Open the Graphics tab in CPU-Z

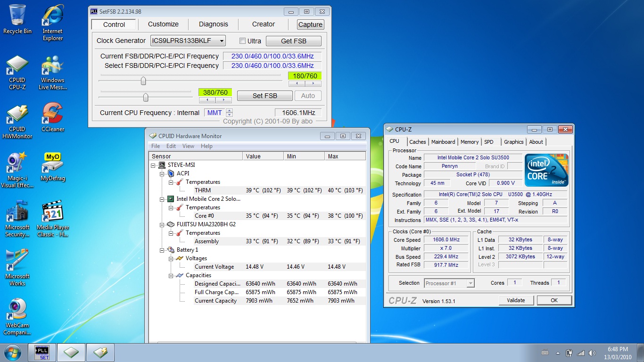pos(513,142)
